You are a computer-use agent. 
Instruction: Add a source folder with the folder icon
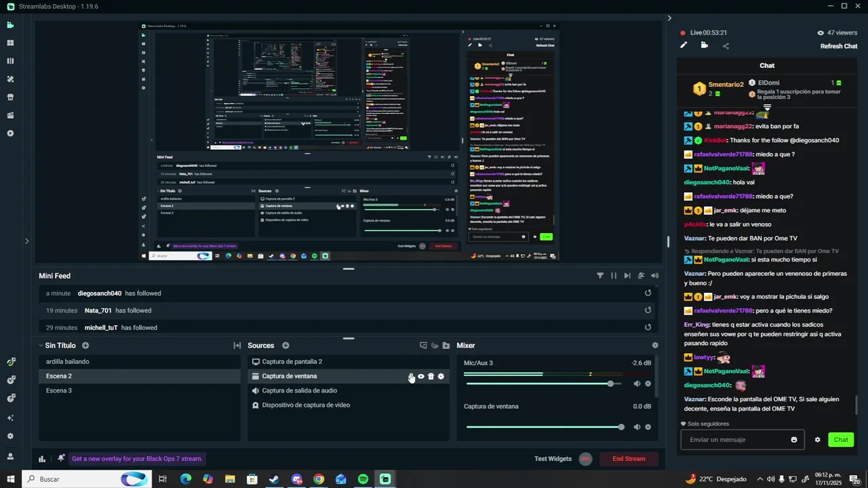(x=446, y=346)
